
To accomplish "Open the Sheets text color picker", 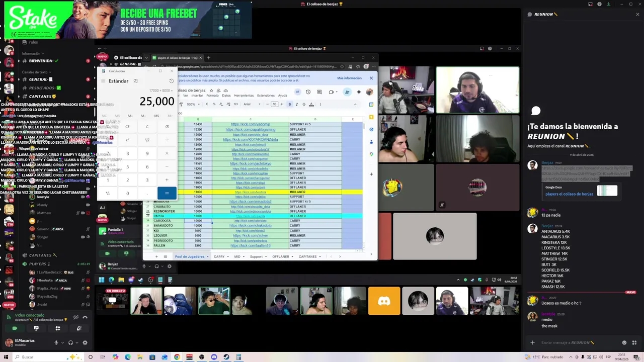I will [311, 104].
